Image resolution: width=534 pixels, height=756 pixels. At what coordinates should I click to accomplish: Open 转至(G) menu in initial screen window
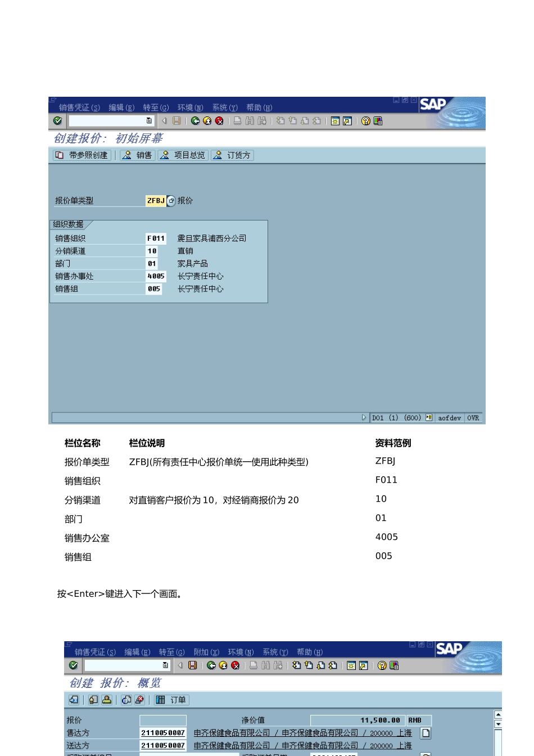pyautogui.click(x=156, y=107)
